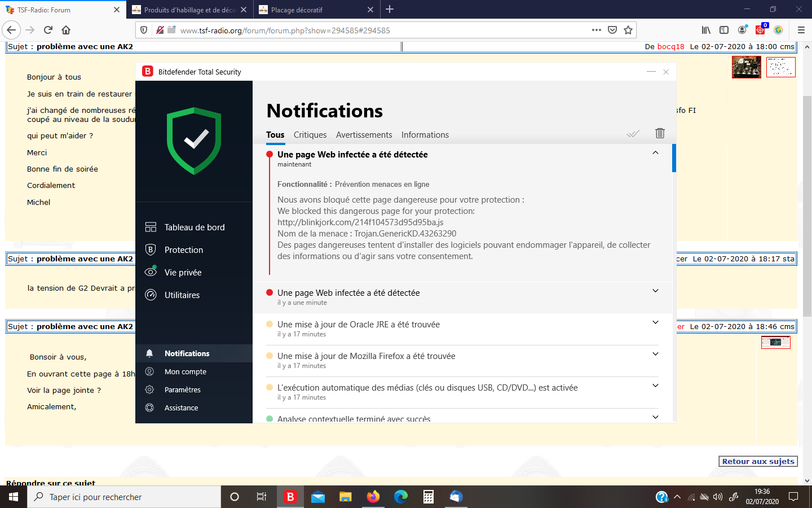Switch to the Informations tab
The image size is (812, 508).
point(425,134)
